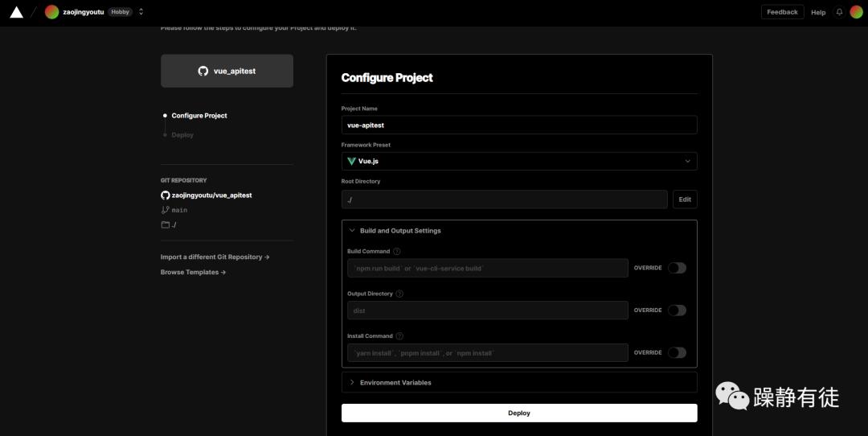Select the Configure Project step
Screen dimensions: 868x436
[199, 116]
